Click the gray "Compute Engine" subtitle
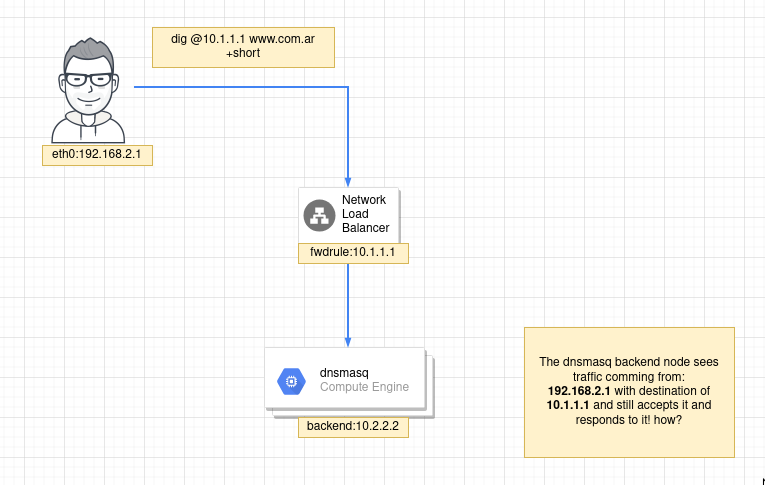This screenshot has width=765, height=485. click(x=364, y=387)
